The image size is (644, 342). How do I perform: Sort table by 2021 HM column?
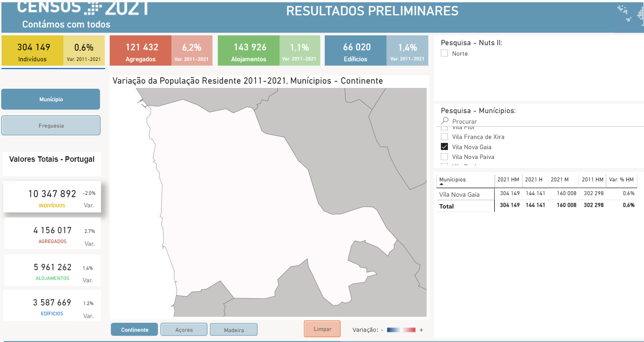[x=508, y=180]
